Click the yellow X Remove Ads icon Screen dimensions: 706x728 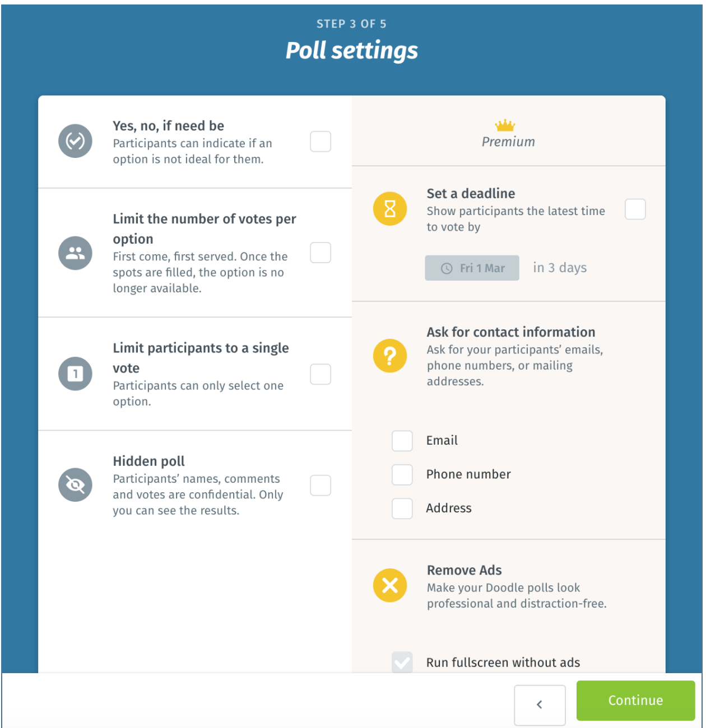pos(390,585)
